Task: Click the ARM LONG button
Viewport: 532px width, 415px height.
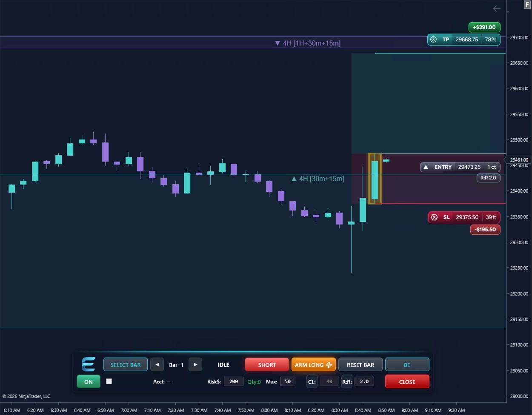Action: 314,364
